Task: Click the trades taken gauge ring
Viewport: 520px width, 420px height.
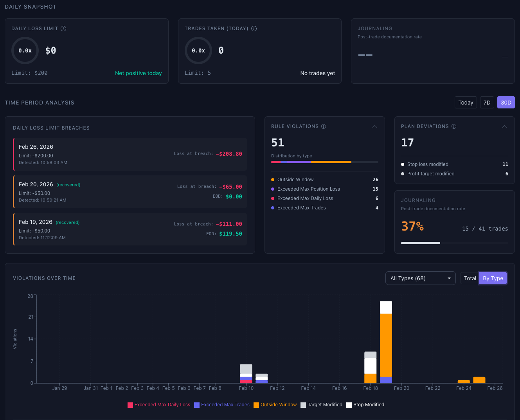Action: click(x=198, y=50)
